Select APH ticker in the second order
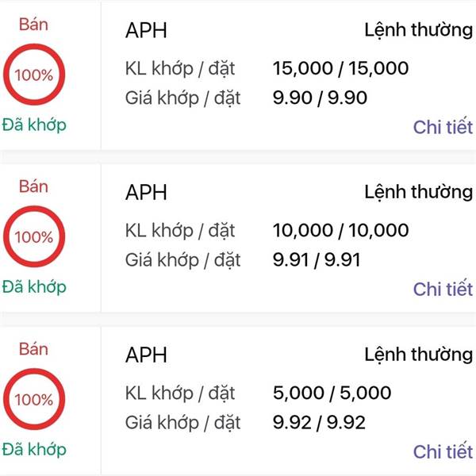Screen dimensions: 476x476 click(x=146, y=193)
